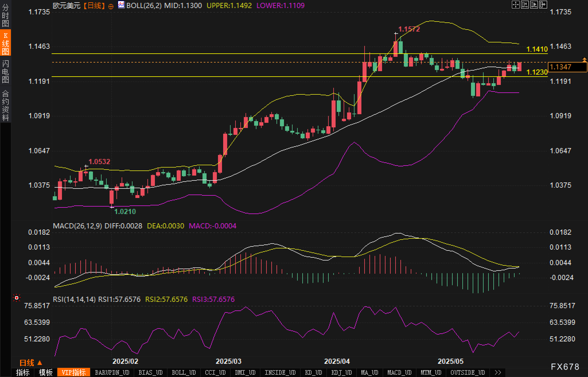This screenshot has width=588, height=377.
Task: Open the 指标 indicator menu at the bottom
Action: 23,372
